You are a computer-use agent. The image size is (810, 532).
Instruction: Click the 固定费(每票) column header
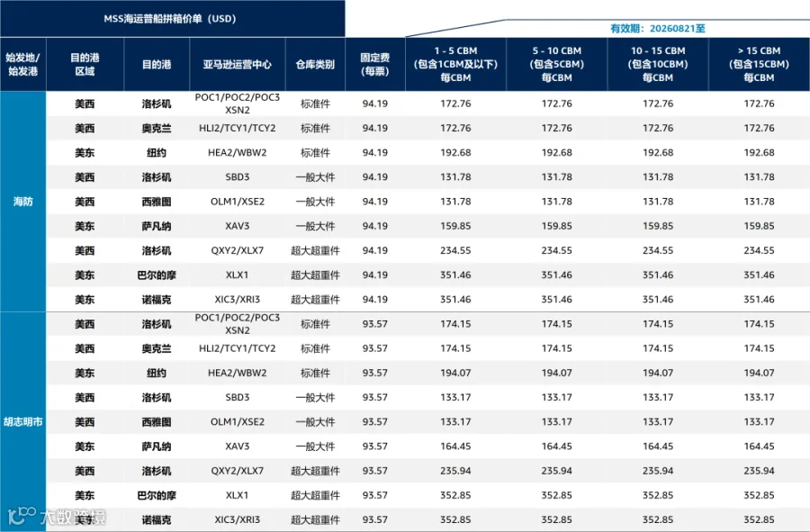point(375,64)
